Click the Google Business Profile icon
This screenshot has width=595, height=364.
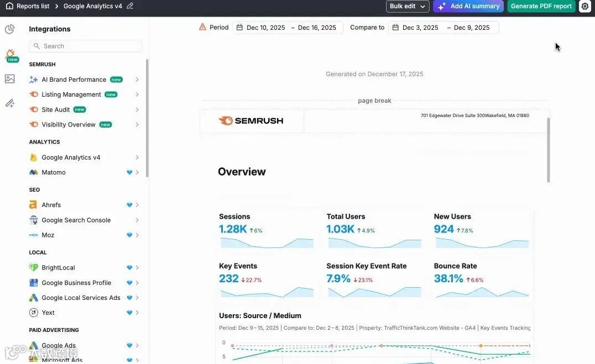33,283
